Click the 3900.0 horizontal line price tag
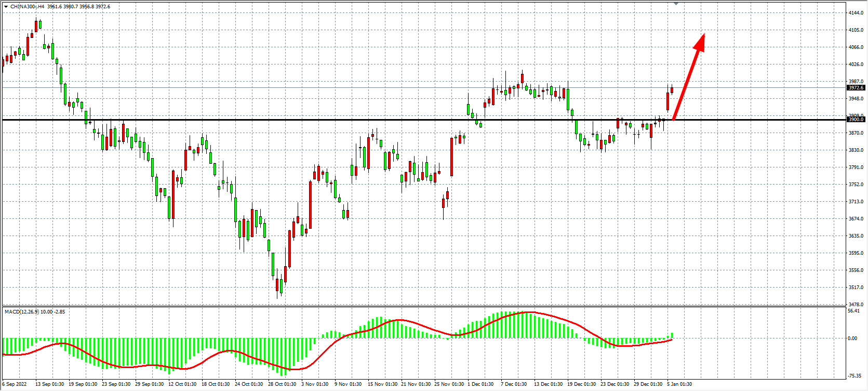The height and width of the screenshot is (391, 868). point(856,120)
